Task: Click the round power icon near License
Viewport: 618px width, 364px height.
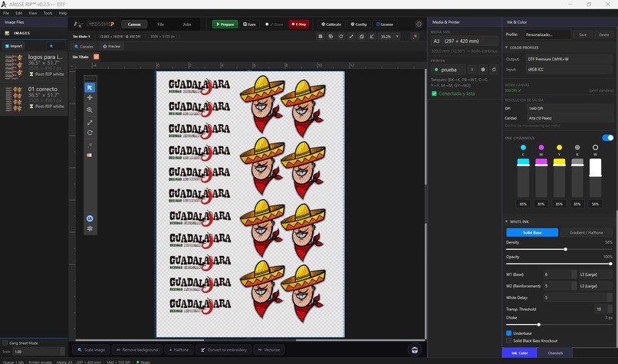Action: coord(419,24)
